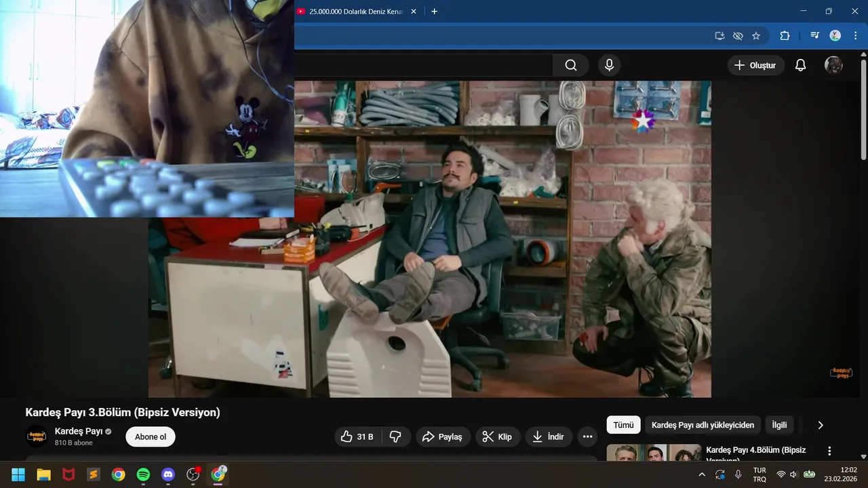
Task: Open YouTube notifications bell
Action: 801,65
